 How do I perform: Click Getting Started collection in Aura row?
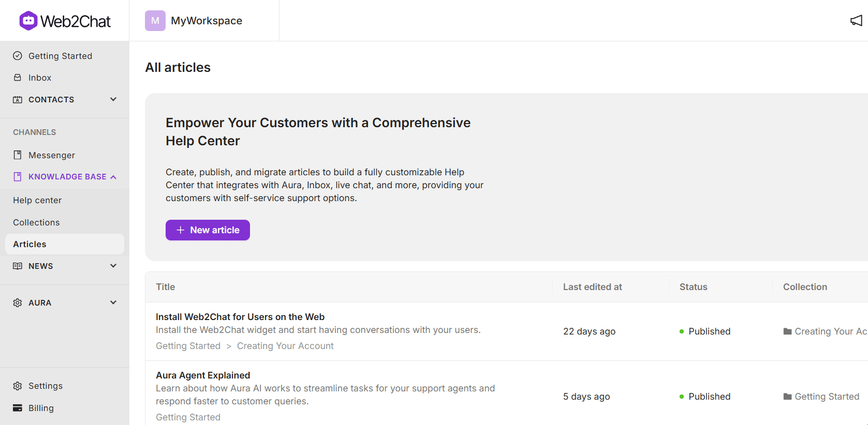click(x=827, y=397)
